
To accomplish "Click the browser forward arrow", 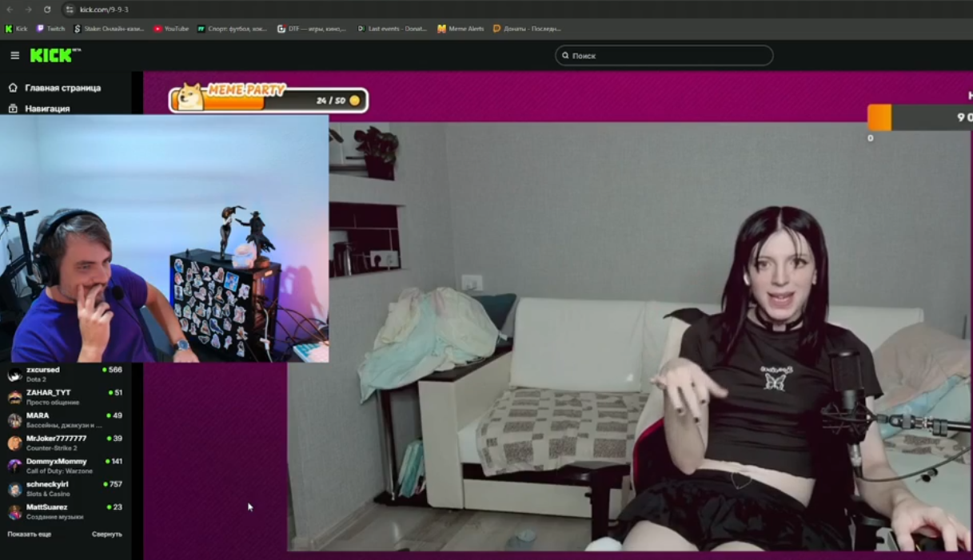I will (29, 10).
